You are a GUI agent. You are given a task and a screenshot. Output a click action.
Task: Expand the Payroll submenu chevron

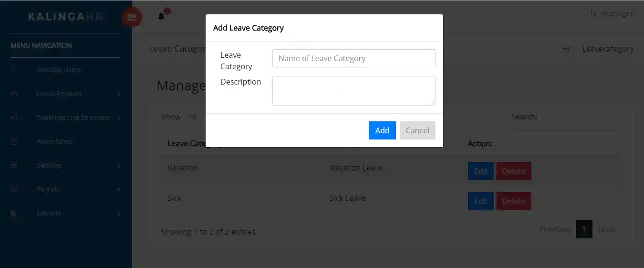tap(118, 190)
